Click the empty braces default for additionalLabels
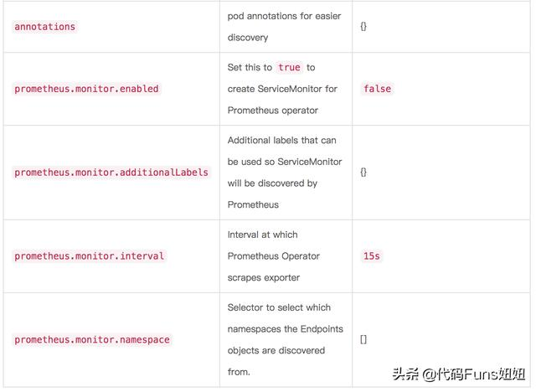The height and width of the screenshot is (392, 536). pyautogui.click(x=363, y=173)
